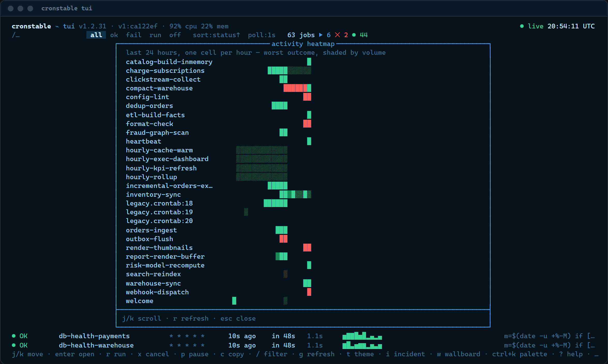Click hourly-cache-warm hatched heatmap bar
This screenshot has height=364, width=608.
click(262, 150)
